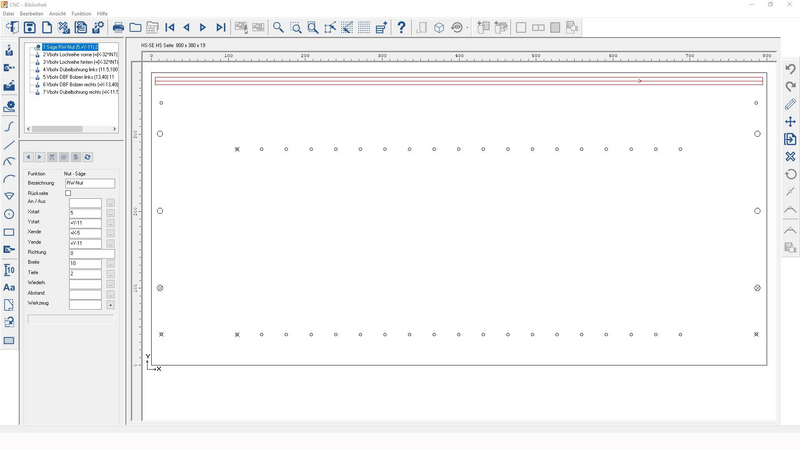This screenshot has width=800, height=450.
Task: Show the 3D cube view
Action: point(439,28)
